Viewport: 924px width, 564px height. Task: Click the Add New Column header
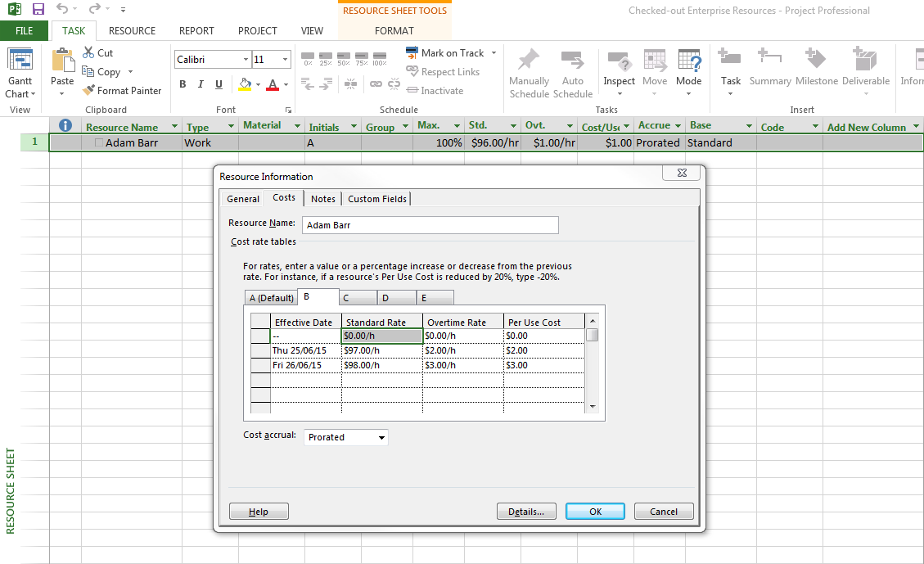click(866, 127)
